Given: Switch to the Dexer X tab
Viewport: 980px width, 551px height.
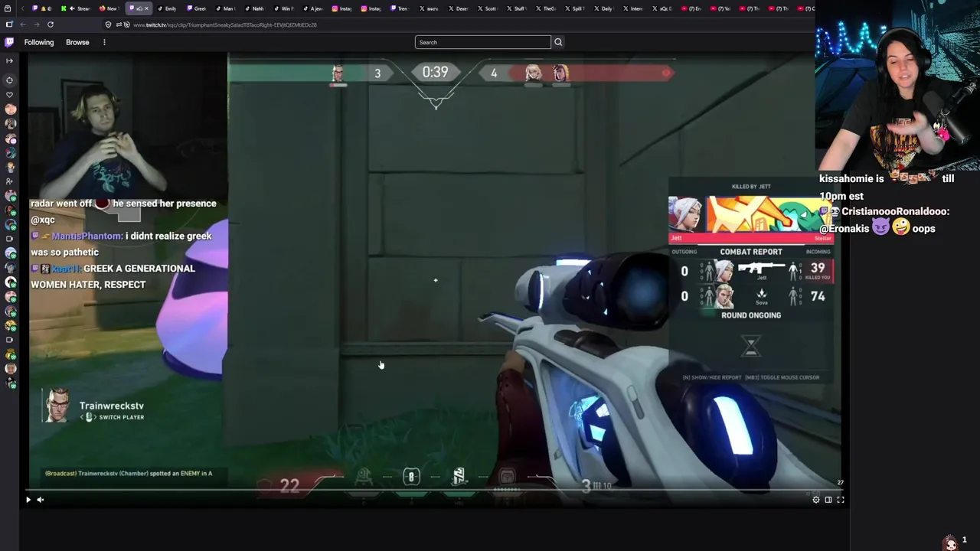Looking at the screenshot, I should (x=458, y=8).
